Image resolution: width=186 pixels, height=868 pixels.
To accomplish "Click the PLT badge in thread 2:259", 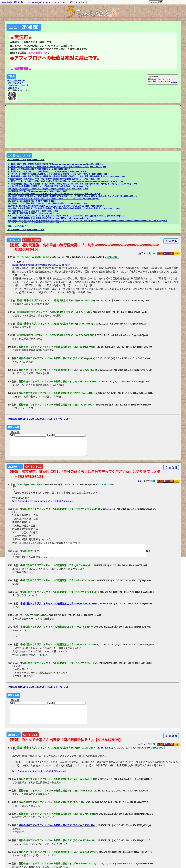I will pyautogui.click(x=166, y=481).
